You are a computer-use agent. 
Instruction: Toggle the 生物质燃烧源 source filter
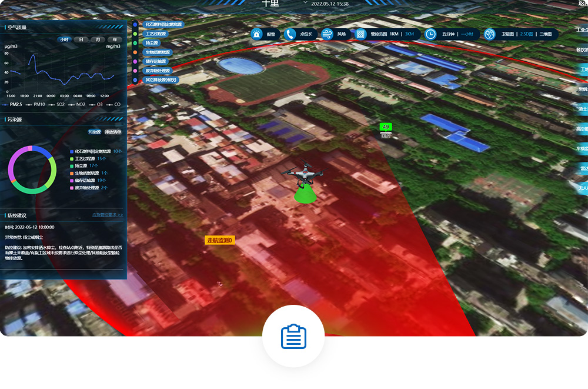point(158,52)
